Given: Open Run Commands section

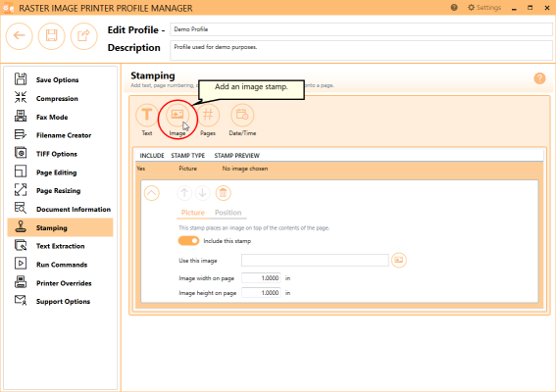Looking at the screenshot, I should tap(60, 265).
